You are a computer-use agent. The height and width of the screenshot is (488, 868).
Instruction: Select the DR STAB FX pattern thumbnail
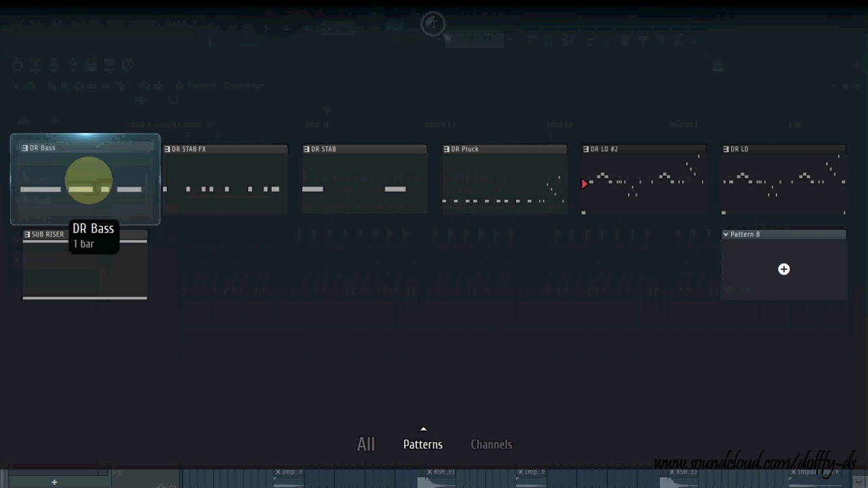(225, 180)
